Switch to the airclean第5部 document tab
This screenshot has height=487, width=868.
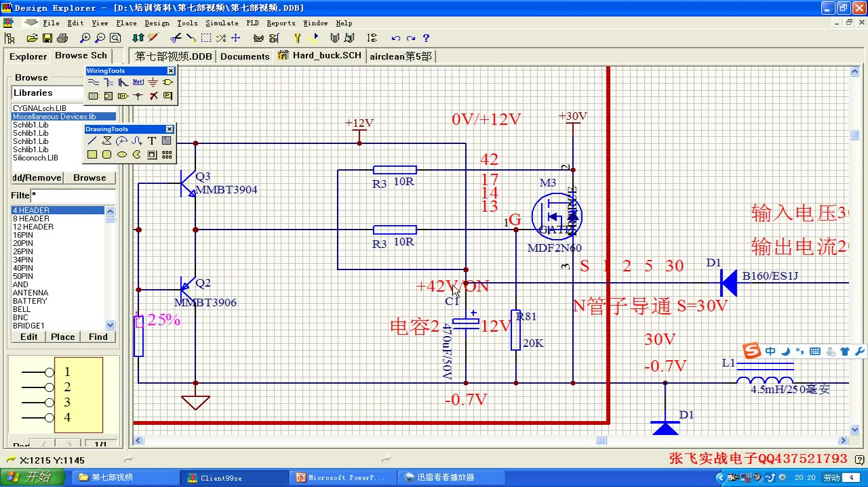[x=400, y=56]
